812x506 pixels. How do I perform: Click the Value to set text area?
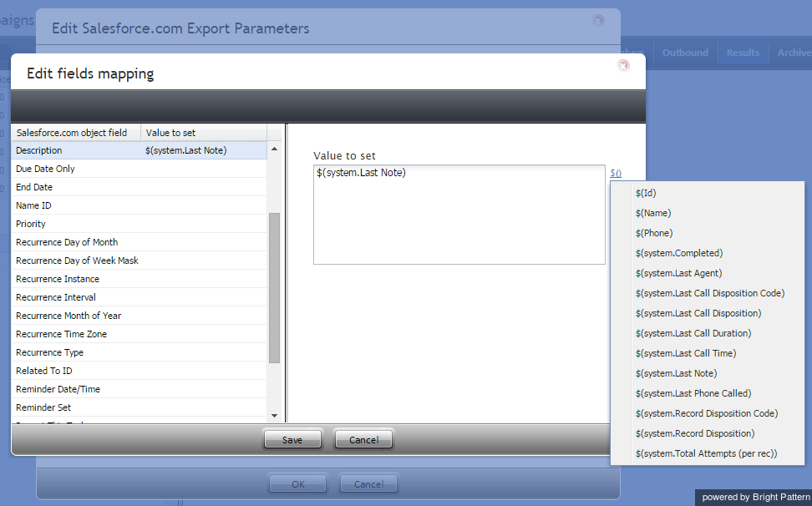click(x=459, y=215)
